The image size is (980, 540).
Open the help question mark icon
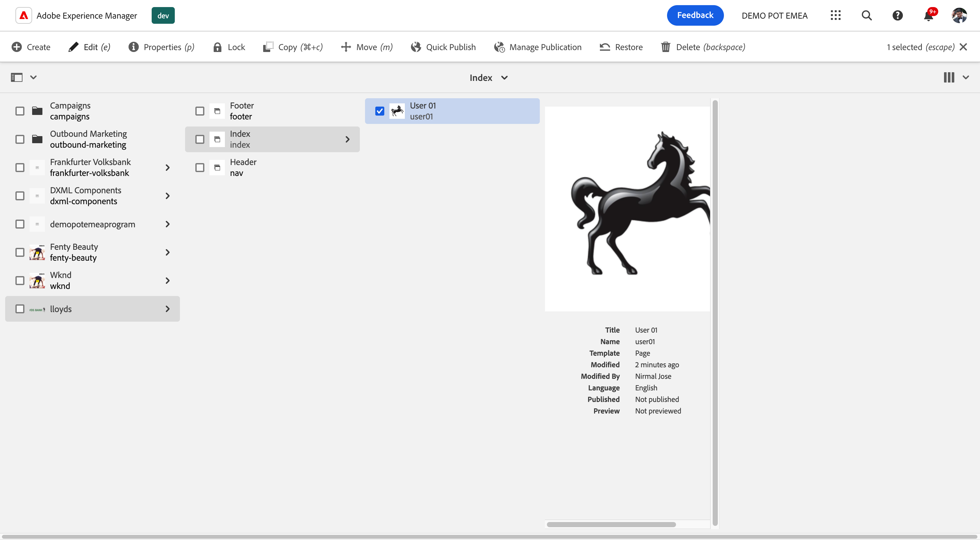coord(897,16)
